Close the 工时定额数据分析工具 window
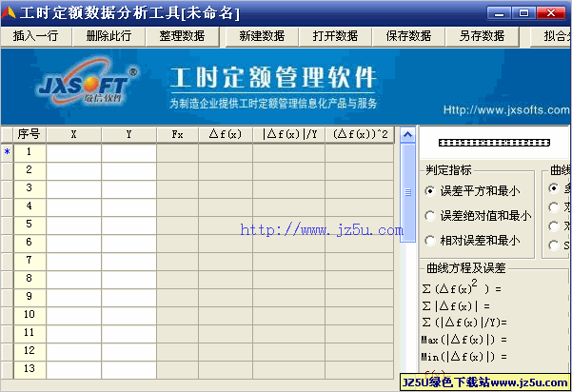572x392 pixels. click(551, 13)
